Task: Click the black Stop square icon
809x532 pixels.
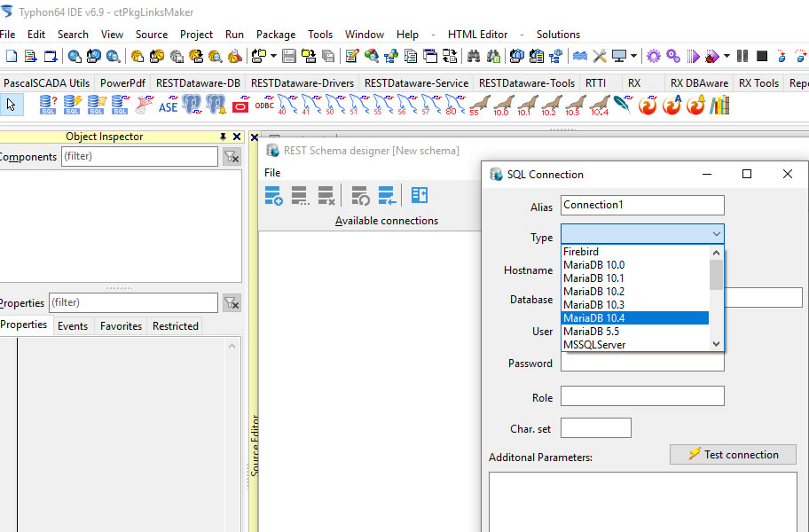Action: pyautogui.click(x=761, y=56)
